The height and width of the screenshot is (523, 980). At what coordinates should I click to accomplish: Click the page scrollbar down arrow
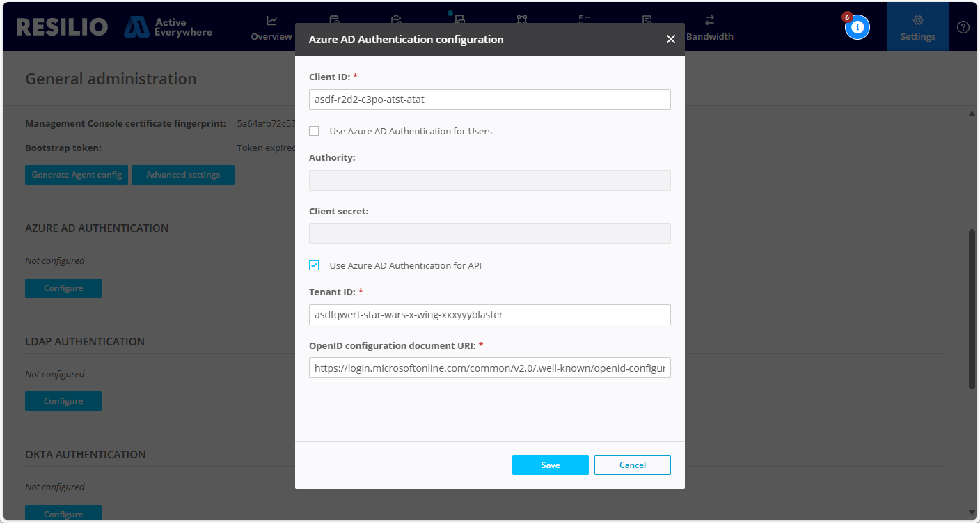972,513
